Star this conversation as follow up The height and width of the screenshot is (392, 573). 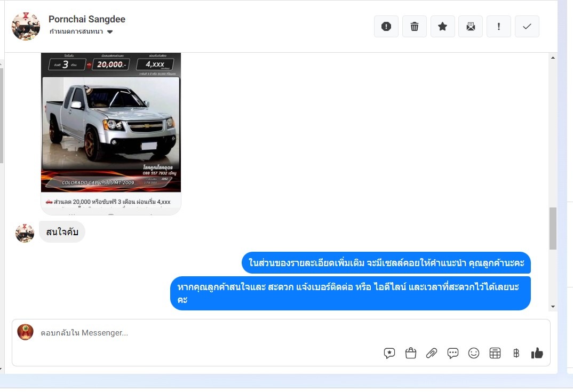442,26
